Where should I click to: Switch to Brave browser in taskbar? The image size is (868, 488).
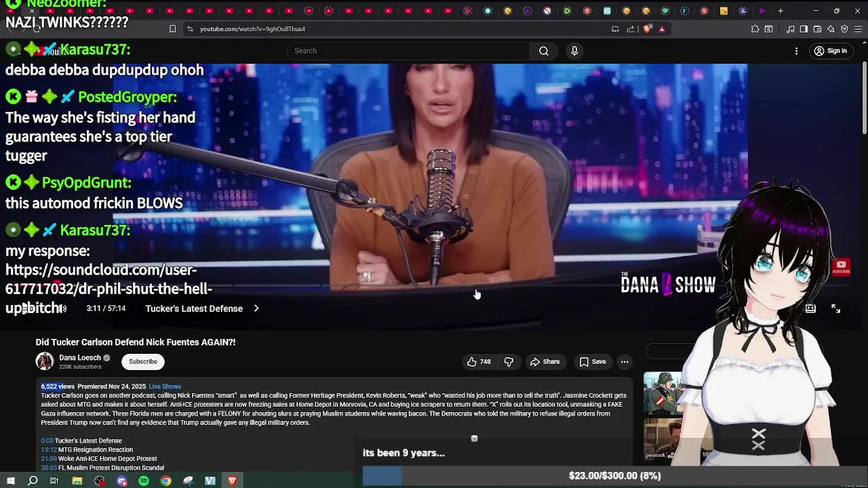click(x=233, y=481)
